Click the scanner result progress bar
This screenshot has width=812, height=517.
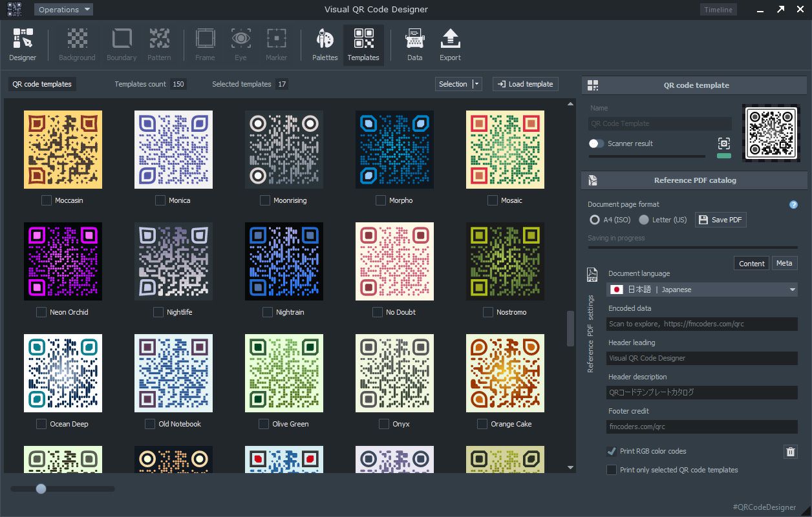click(647, 156)
